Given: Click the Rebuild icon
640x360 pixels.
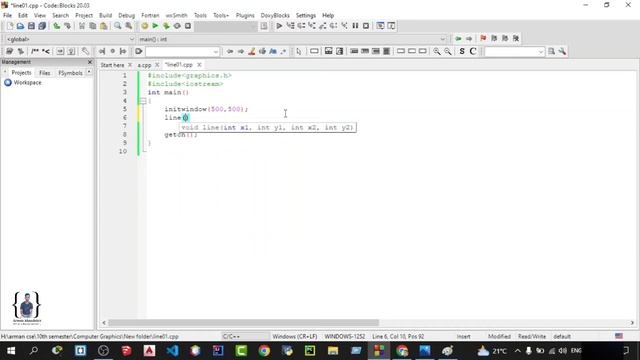Looking at the screenshot, I should point(177,26).
